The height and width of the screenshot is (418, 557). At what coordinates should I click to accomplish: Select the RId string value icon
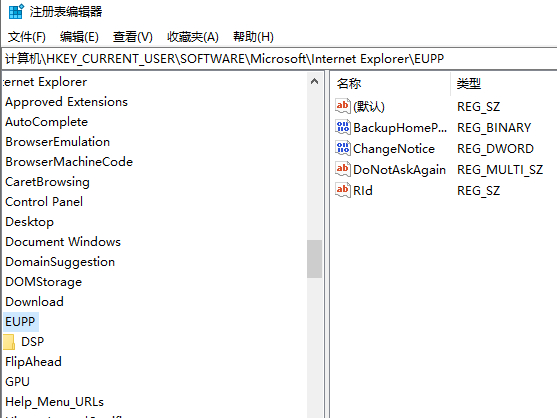343,190
